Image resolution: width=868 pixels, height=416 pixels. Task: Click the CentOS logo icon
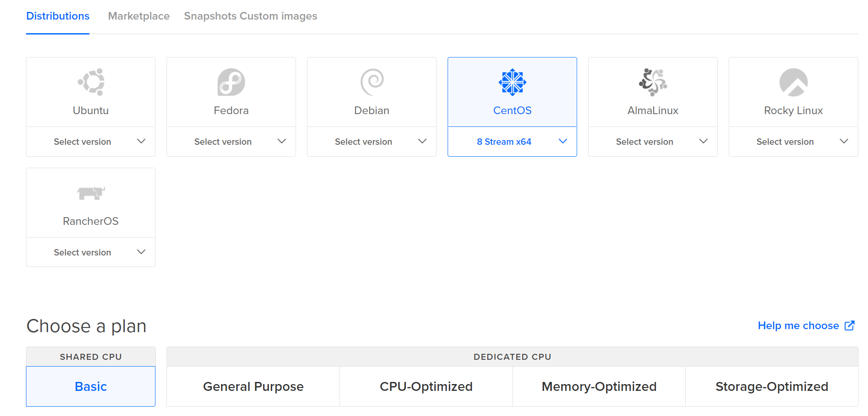512,82
